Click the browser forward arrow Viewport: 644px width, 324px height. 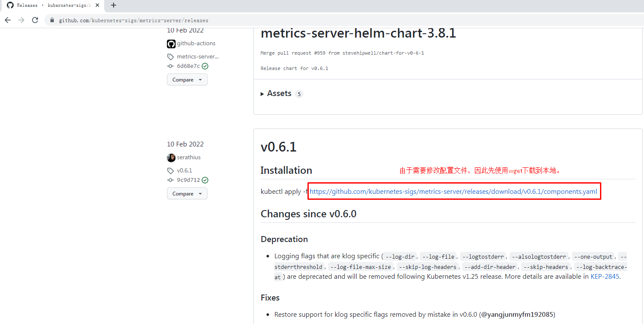click(21, 20)
